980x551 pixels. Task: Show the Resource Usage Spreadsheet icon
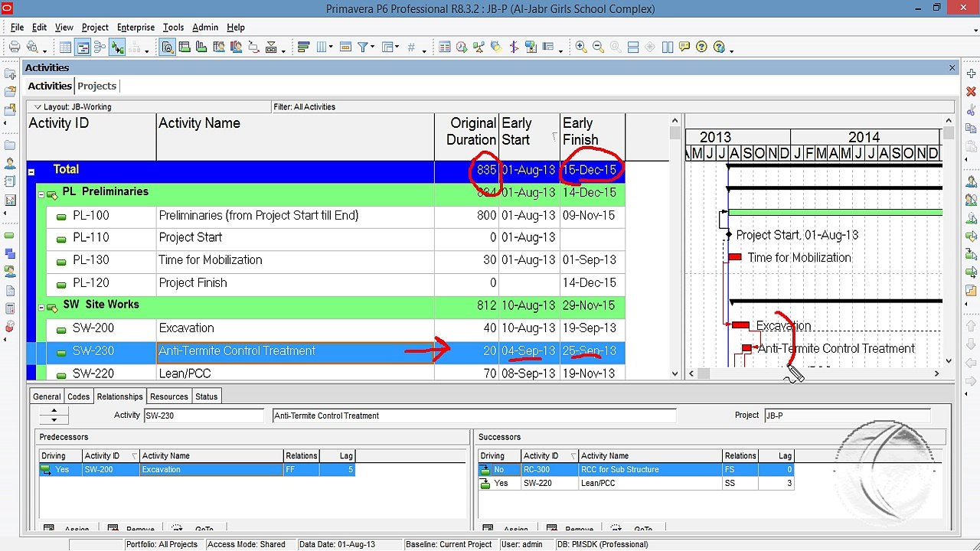tap(218, 47)
